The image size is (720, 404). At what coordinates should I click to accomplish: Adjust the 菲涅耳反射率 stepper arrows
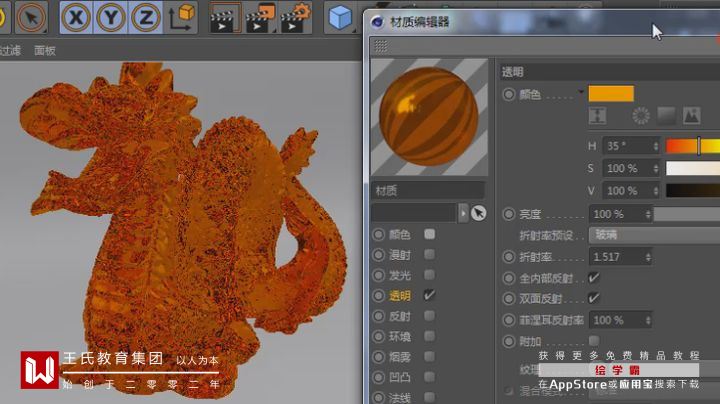click(x=648, y=320)
